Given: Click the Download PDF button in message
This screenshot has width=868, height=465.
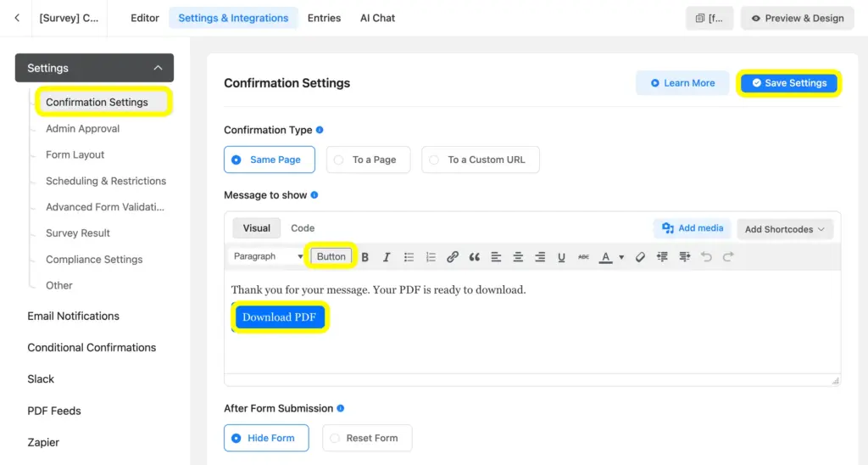Looking at the screenshot, I should point(279,317).
